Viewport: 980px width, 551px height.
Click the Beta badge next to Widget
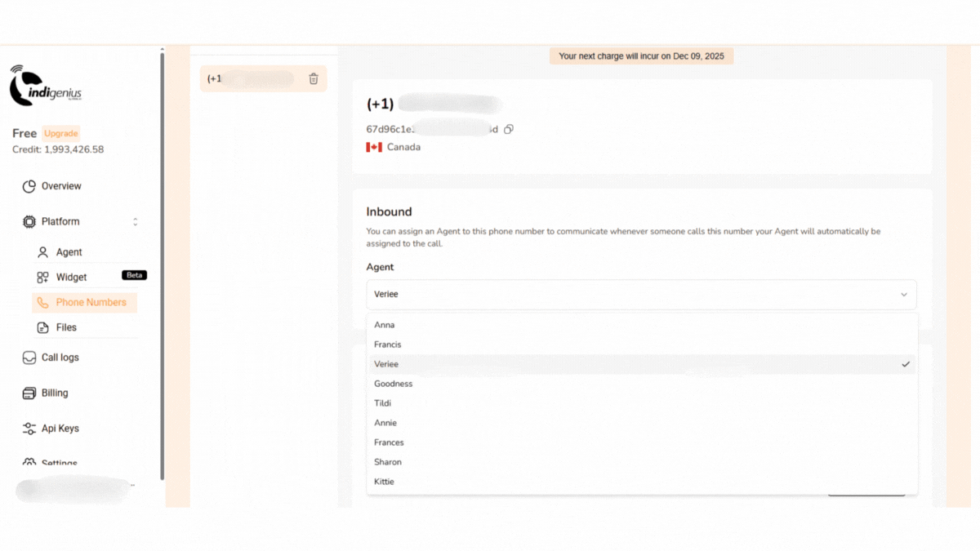[x=135, y=275]
